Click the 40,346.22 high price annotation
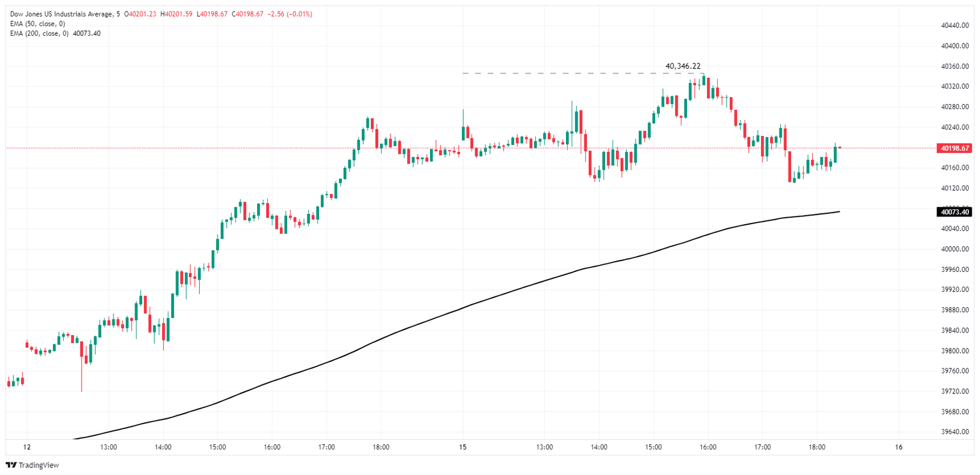This screenshot has width=980, height=475. 683,66
